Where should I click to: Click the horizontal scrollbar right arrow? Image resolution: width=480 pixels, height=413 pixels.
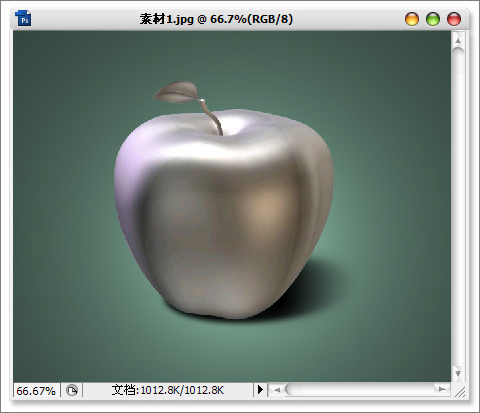[442, 389]
